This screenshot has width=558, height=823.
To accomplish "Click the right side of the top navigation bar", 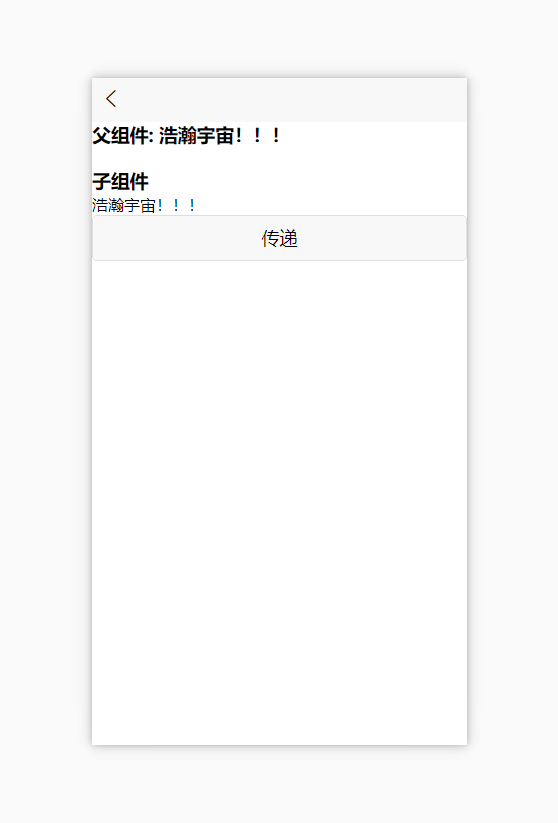I will coord(420,100).
